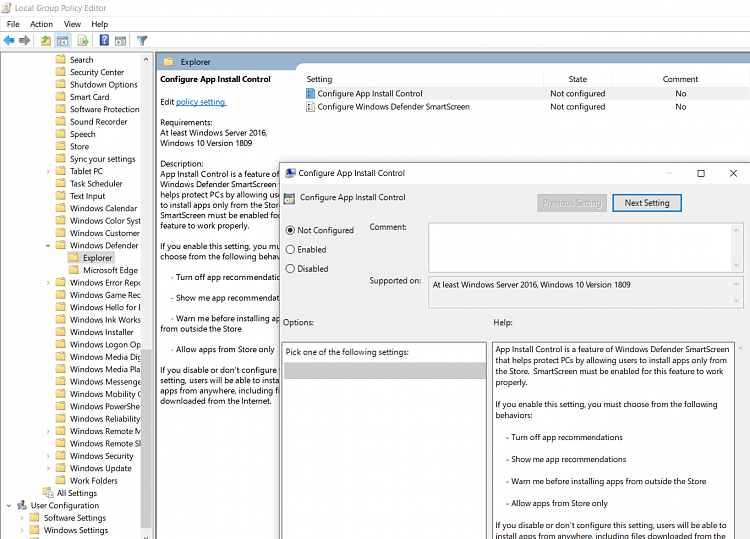Maximize the Configure App Install Control dialog
Image resolution: width=750 pixels, height=539 pixels.
[x=701, y=173]
